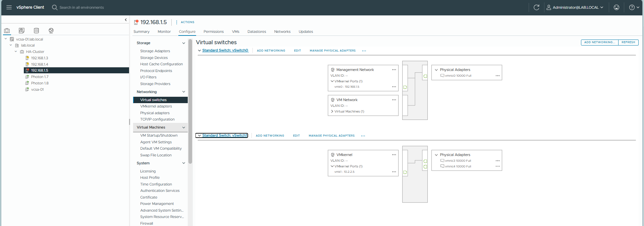Collapse Standard Switch: vSwitch0 section

[199, 51]
